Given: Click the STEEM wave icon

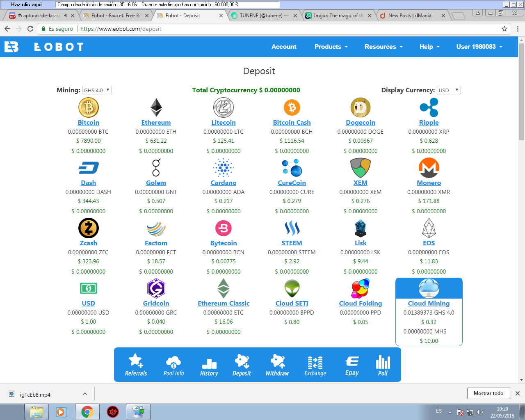Looking at the screenshot, I should (x=292, y=228).
